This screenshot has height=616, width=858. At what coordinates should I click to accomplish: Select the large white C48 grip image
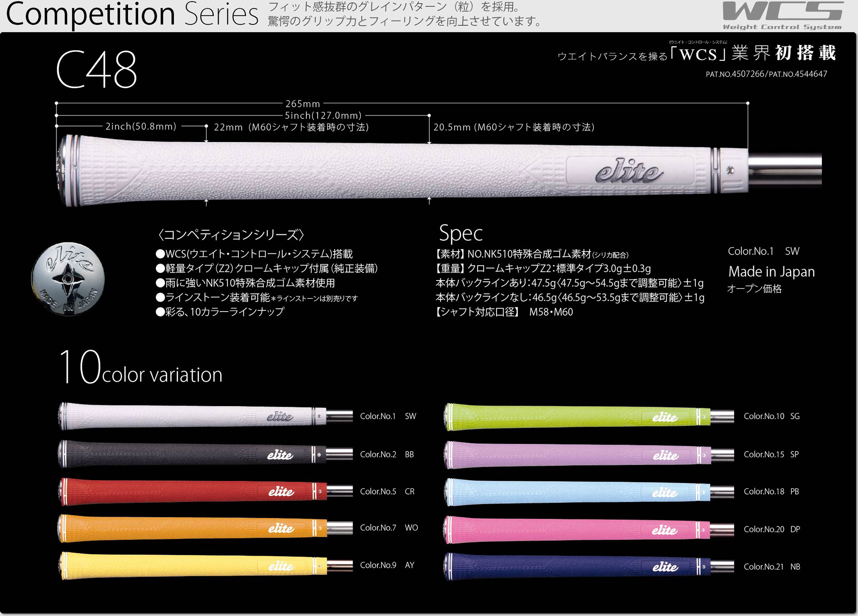coord(439,170)
